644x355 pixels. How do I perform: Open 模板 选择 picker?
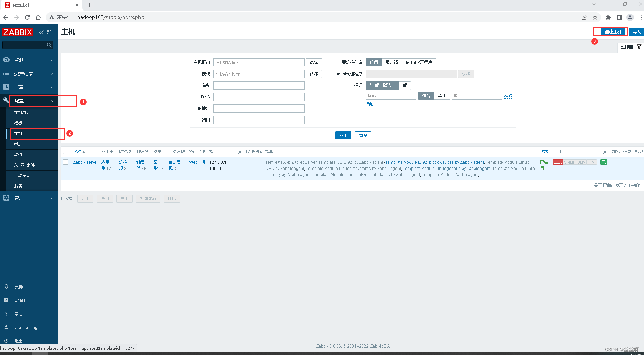click(314, 74)
